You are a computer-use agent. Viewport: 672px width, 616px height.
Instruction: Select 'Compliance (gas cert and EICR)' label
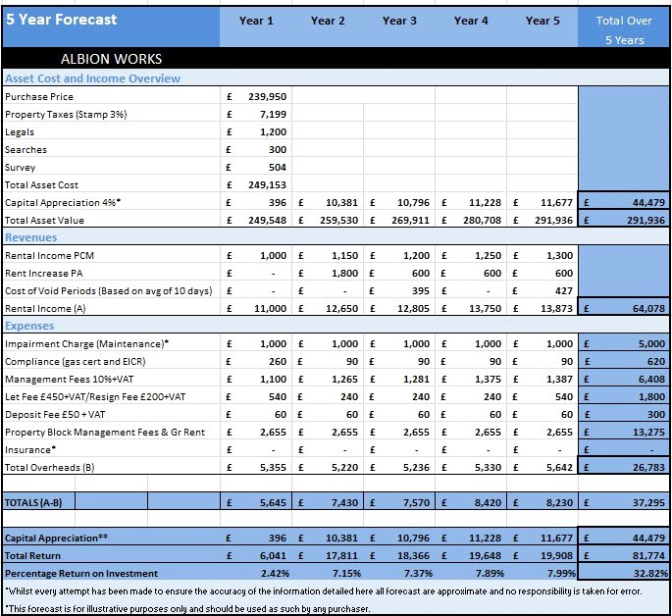75,362
